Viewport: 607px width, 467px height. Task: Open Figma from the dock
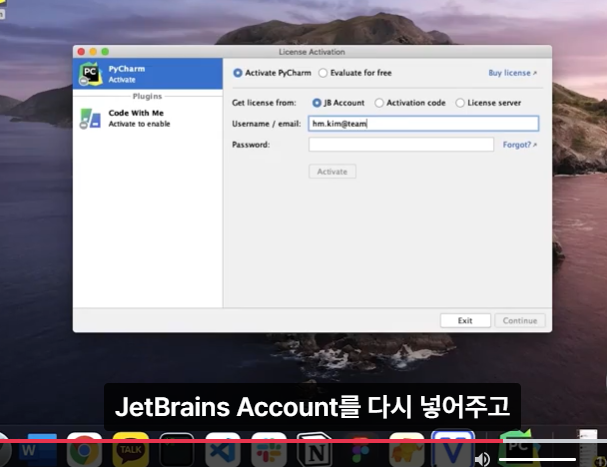tap(360, 450)
